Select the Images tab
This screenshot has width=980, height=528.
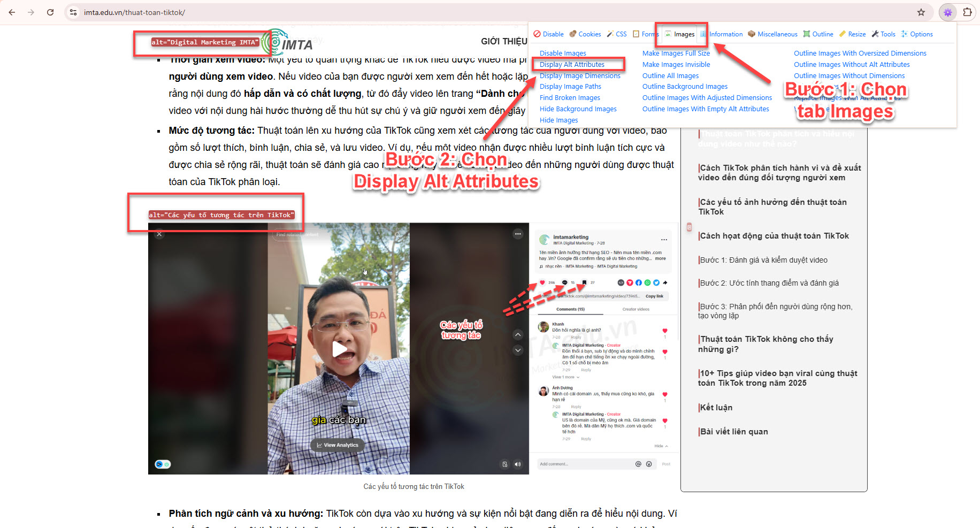680,34
